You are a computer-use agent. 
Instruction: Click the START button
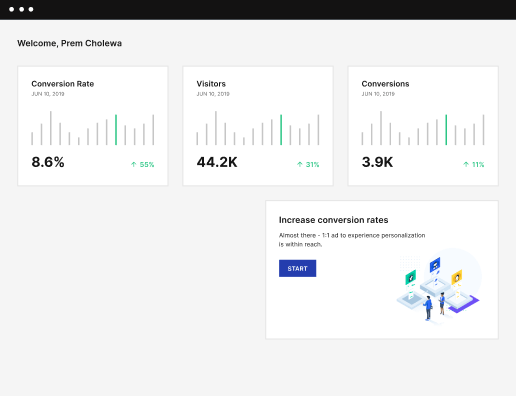click(x=297, y=268)
